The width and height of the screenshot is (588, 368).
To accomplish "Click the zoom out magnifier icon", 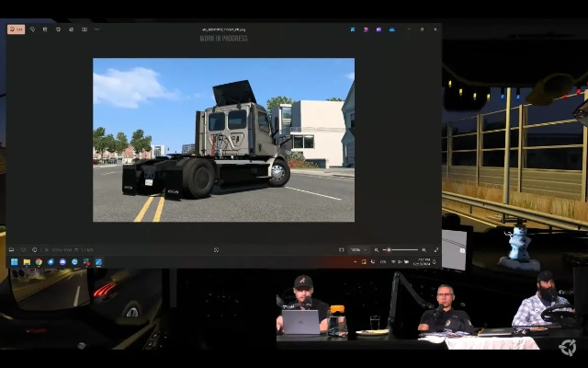I will point(377,249).
